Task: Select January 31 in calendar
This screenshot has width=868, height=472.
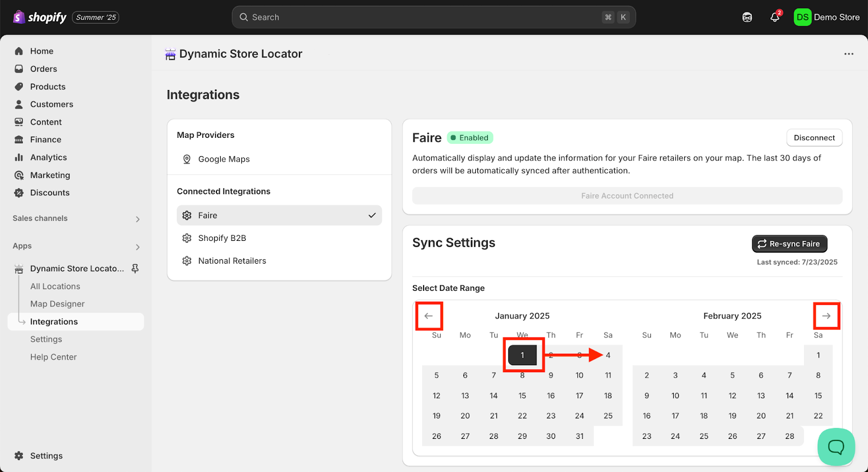Action: (579, 436)
